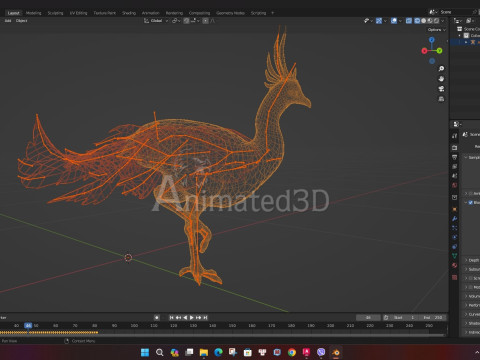Open the orange Object properties tab

coord(454,209)
